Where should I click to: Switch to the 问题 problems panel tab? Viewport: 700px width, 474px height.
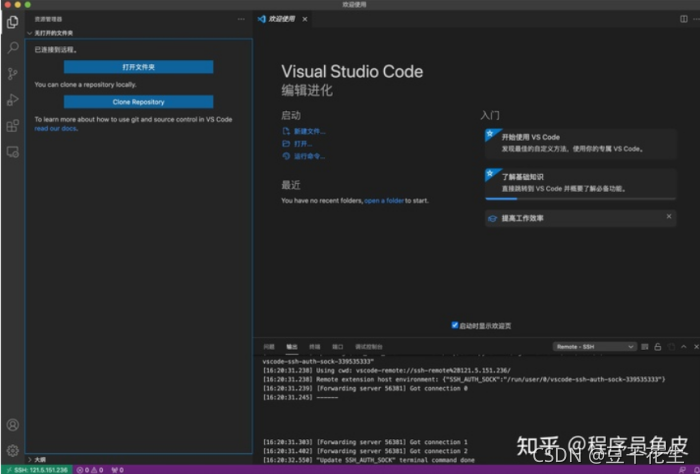(x=269, y=347)
